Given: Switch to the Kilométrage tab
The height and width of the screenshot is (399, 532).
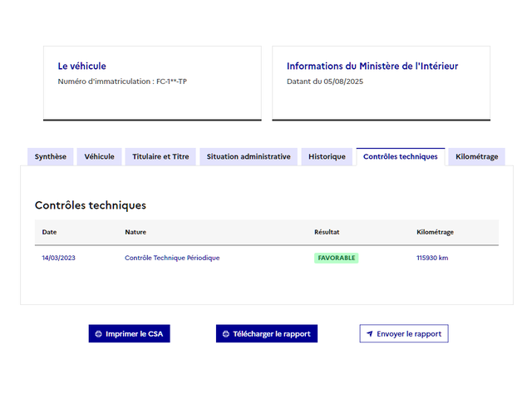Looking at the screenshot, I should pos(477,156).
